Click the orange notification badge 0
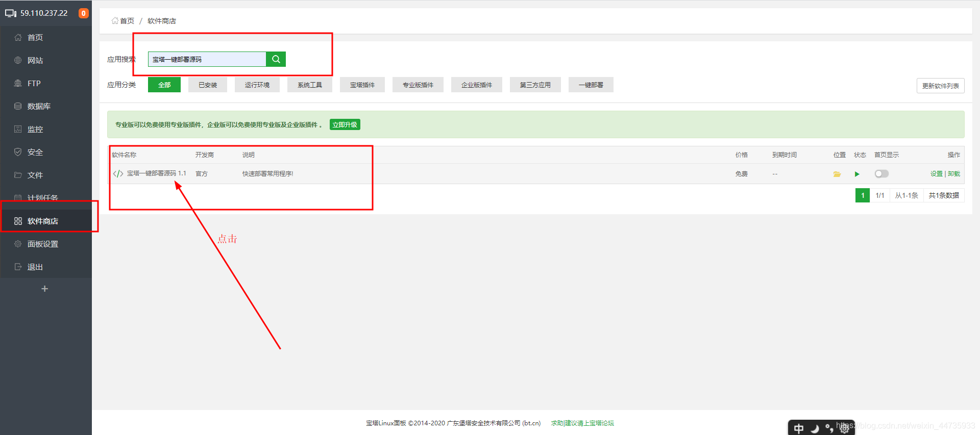Image resolution: width=980 pixels, height=435 pixels. coord(83,13)
